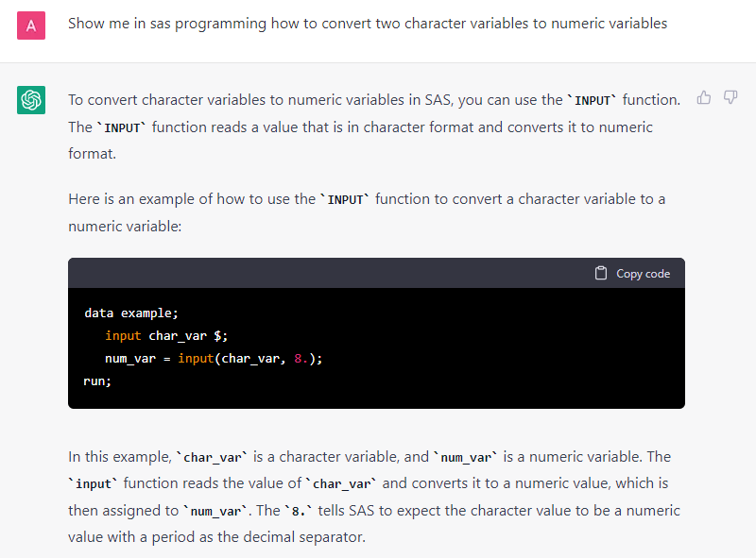Click the pink user avatar with letter A

31,25
